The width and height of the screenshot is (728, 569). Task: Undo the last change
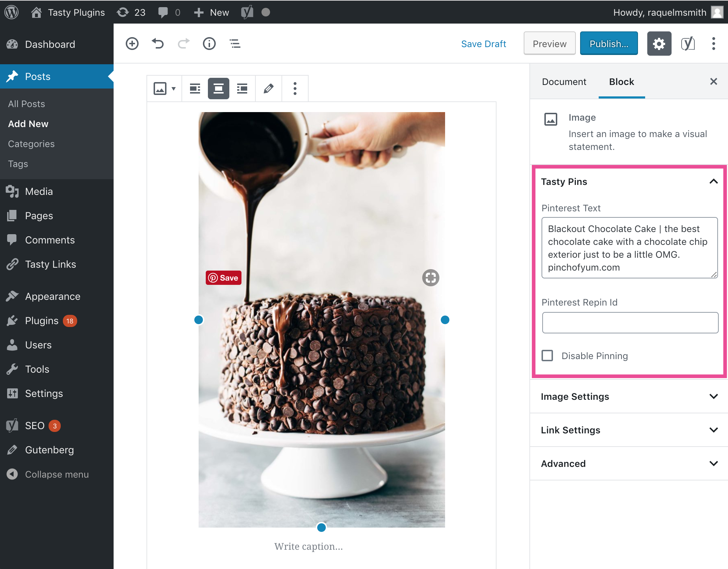tap(158, 44)
